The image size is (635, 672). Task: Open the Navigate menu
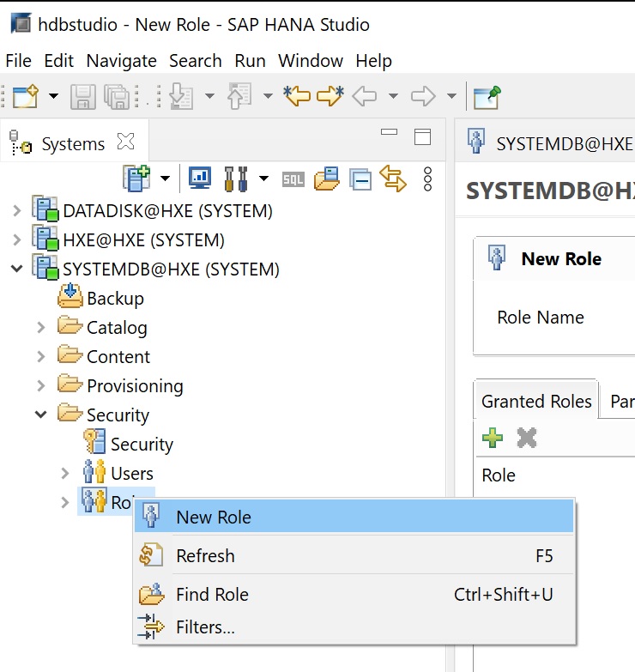[121, 61]
